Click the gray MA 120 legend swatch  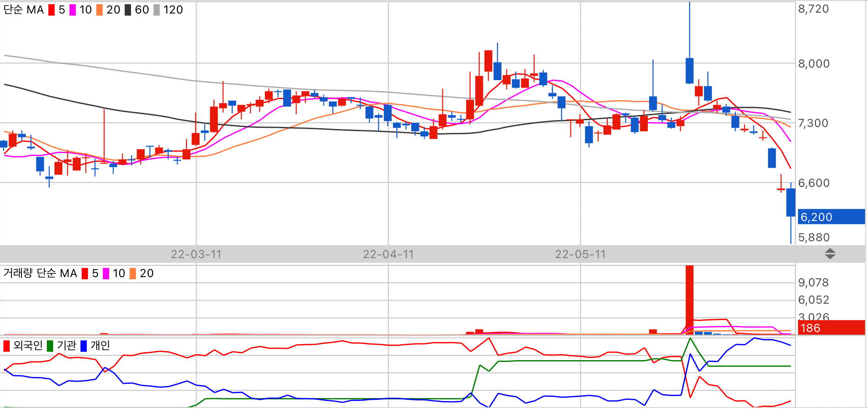(x=156, y=10)
